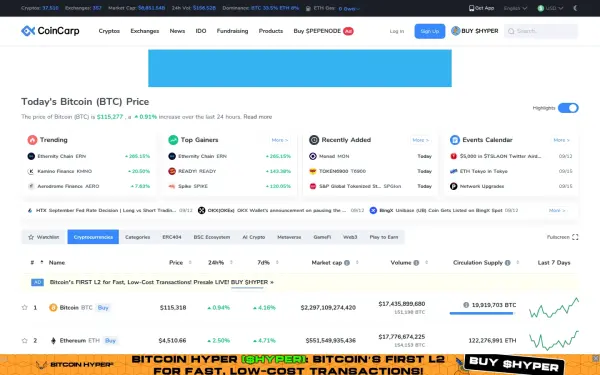Open the Exchanges menu

click(x=145, y=31)
